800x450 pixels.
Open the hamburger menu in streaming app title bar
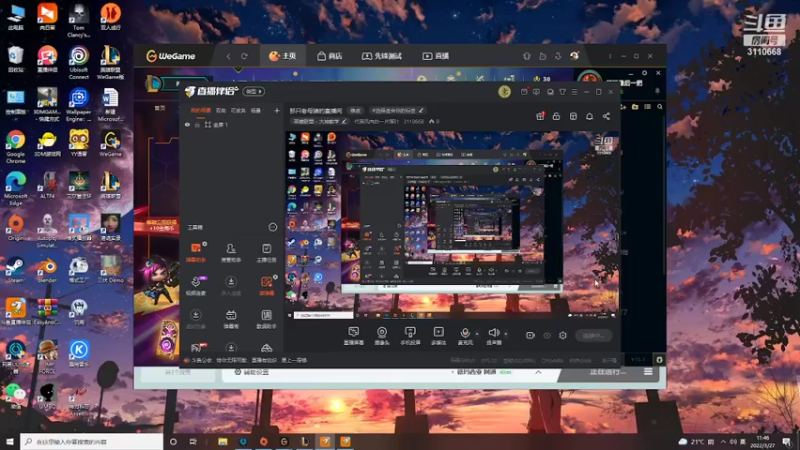pyautogui.click(x=574, y=92)
